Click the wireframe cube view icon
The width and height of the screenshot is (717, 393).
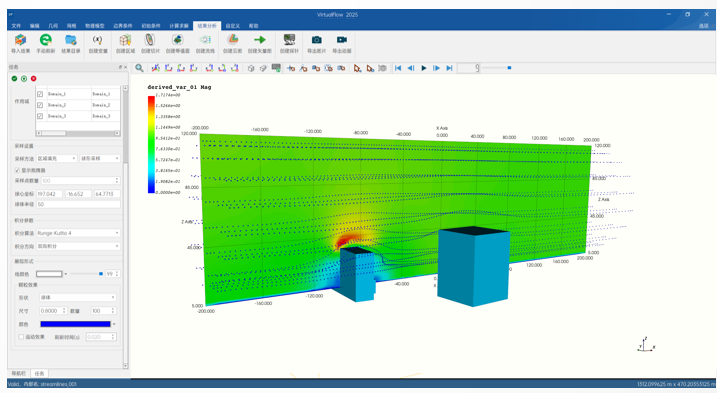pyautogui.click(x=251, y=68)
